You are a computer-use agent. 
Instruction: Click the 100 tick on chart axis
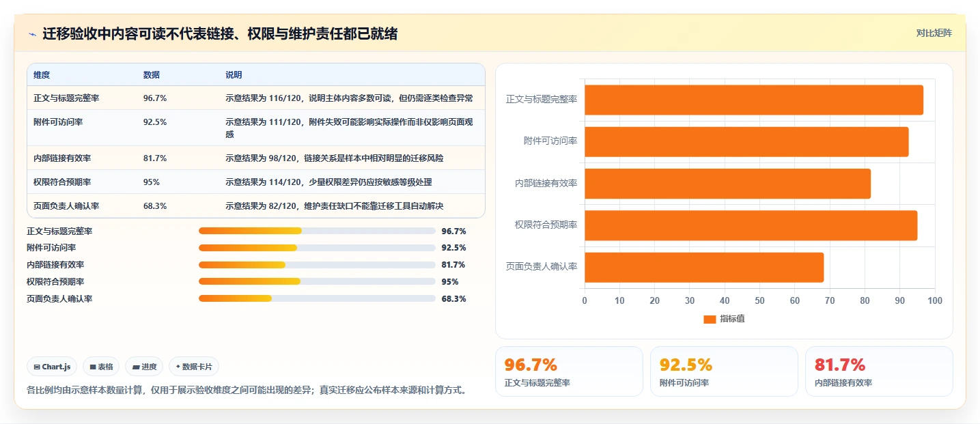pos(935,300)
